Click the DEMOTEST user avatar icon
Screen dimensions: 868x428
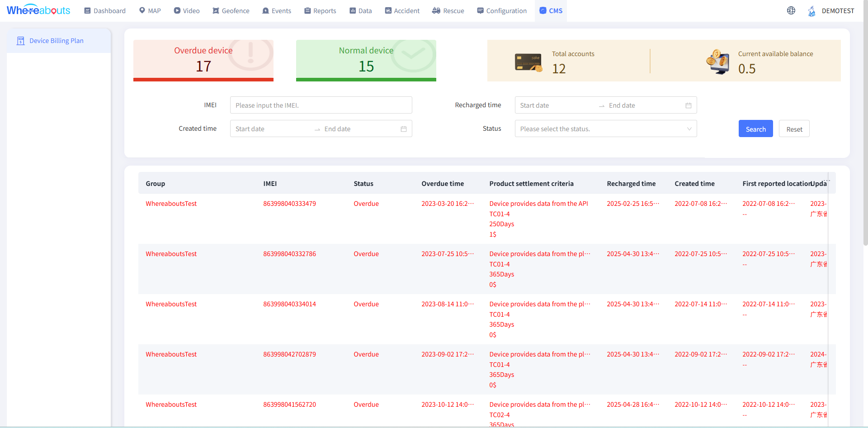point(811,11)
